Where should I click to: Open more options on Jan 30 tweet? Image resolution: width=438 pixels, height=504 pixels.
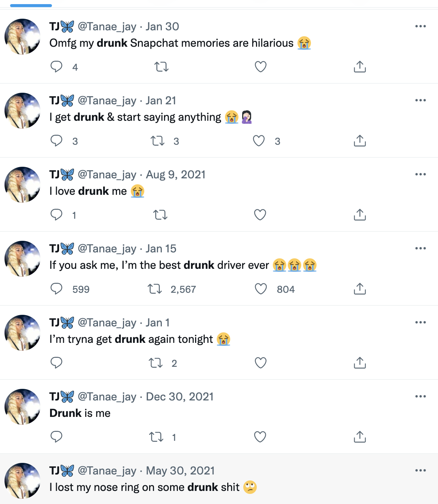[420, 26]
